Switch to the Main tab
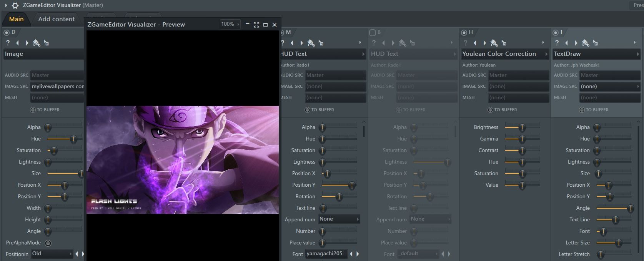 [x=17, y=19]
